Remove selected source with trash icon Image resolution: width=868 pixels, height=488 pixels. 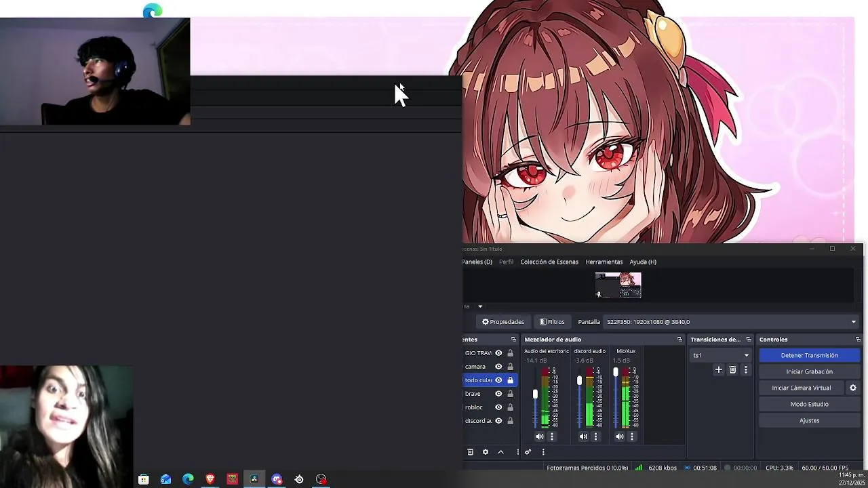tap(470, 451)
